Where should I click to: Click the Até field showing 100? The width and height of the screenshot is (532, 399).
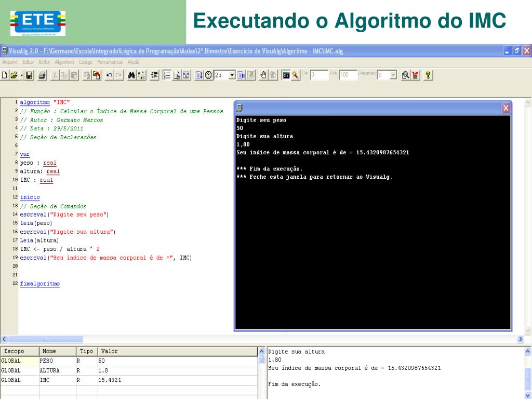coord(348,75)
